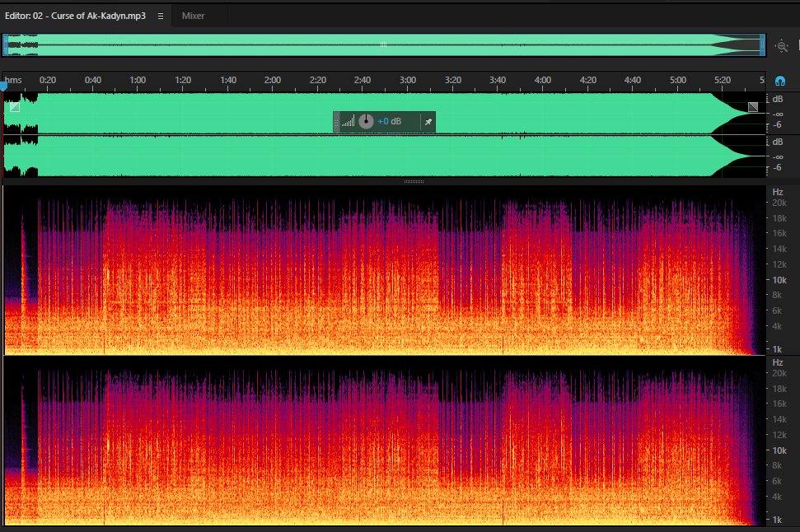Image resolution: width=800 pixels, height=532 pixels.
Task: Click the 2:00 mark on the time ruler
Action: [x=273, y=80]
